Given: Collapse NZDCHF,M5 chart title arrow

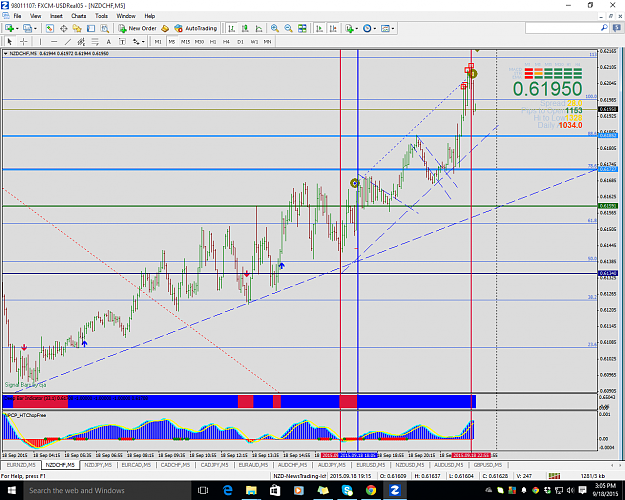Looking at the screenshot, I should (6, 53).
